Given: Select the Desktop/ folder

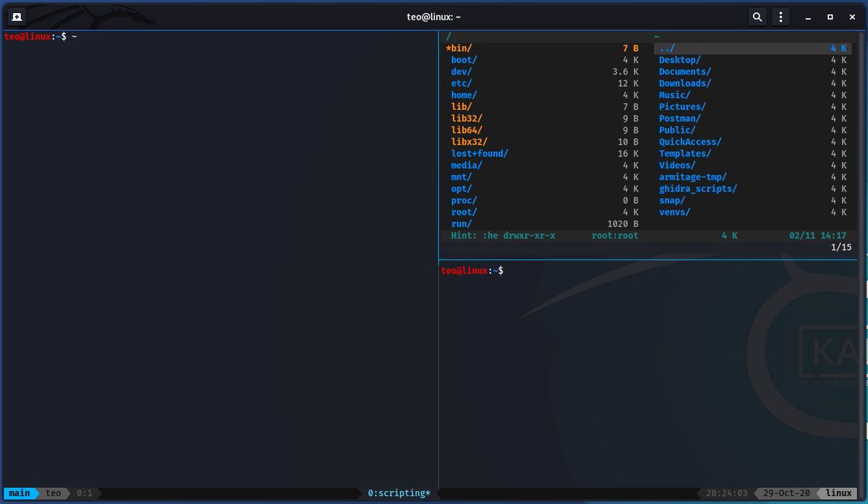Looking at the screenshot, I should [x=753, y=60].
